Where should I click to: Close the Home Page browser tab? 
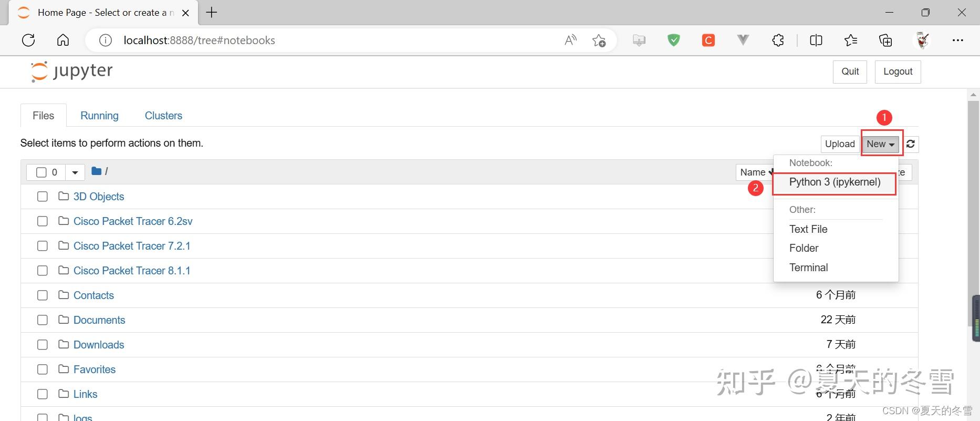click(x=185, y=13)
